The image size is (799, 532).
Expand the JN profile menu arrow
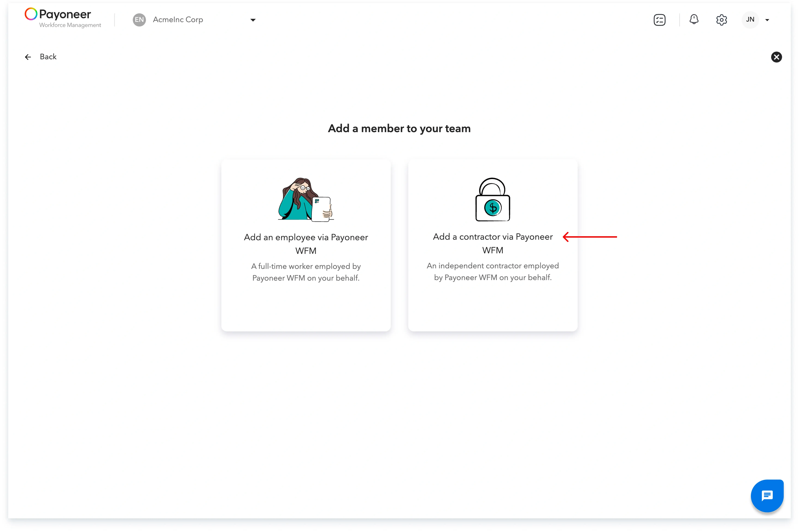point(767,20)
